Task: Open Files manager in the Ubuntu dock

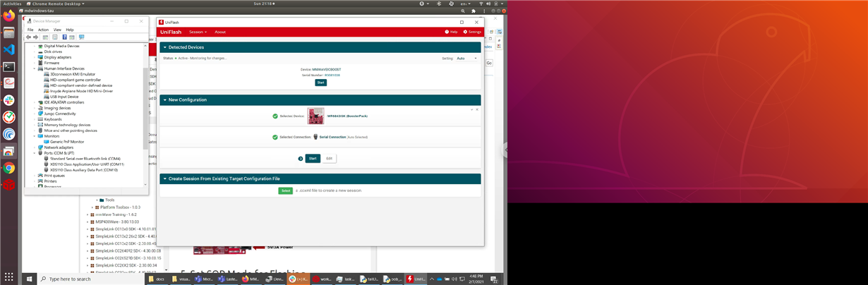Action: 8,32
